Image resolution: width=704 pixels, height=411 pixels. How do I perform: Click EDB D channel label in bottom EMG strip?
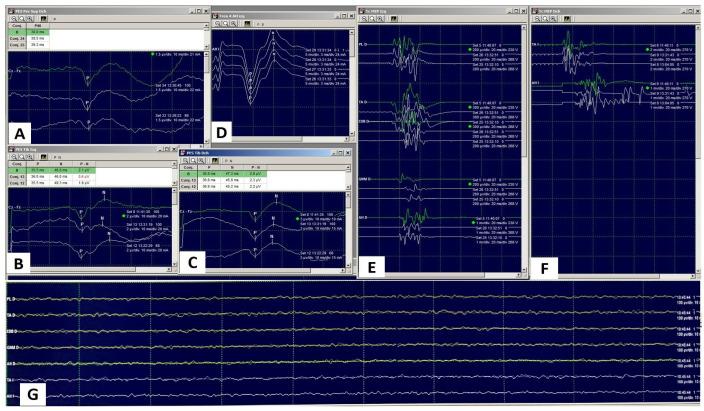coord(11,331)
